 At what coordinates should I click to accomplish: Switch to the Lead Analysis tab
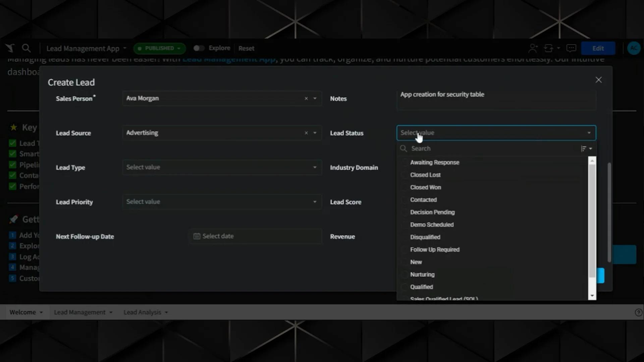pos(145,312)
